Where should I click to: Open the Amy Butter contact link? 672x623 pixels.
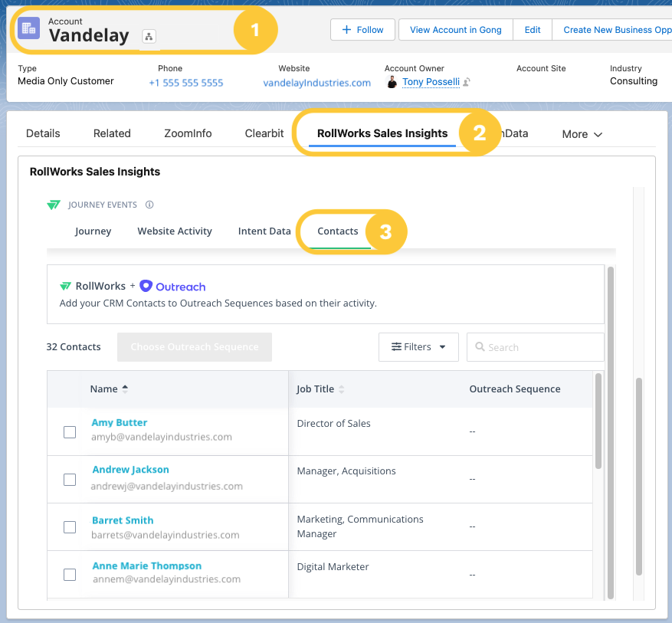[119, 422]
